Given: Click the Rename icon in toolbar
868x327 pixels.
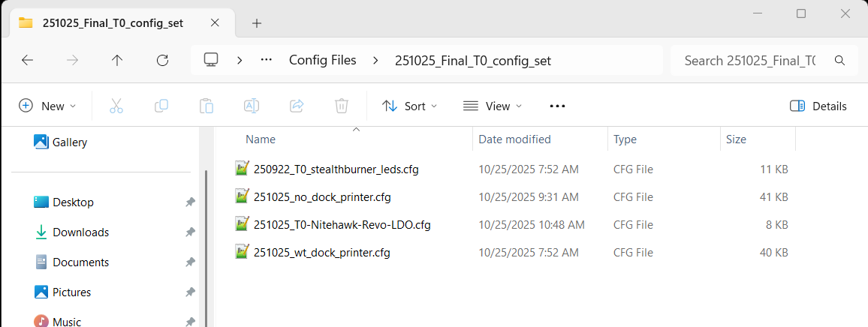Looking at the screenshot, I should [252, 106].
